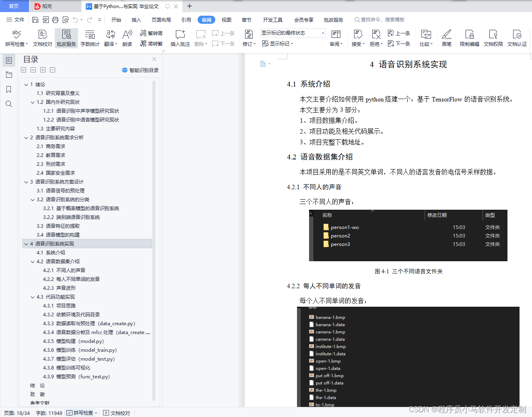Image resolution: width=532 pixels, height=417 pixels.
Task: Enable 文档校对 in the status bar
Action: 116,413
